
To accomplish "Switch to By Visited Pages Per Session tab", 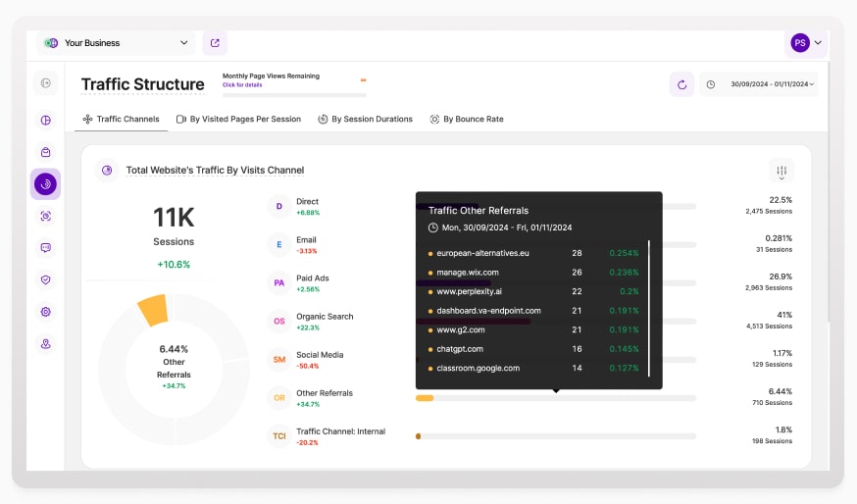I will (238, 119).
